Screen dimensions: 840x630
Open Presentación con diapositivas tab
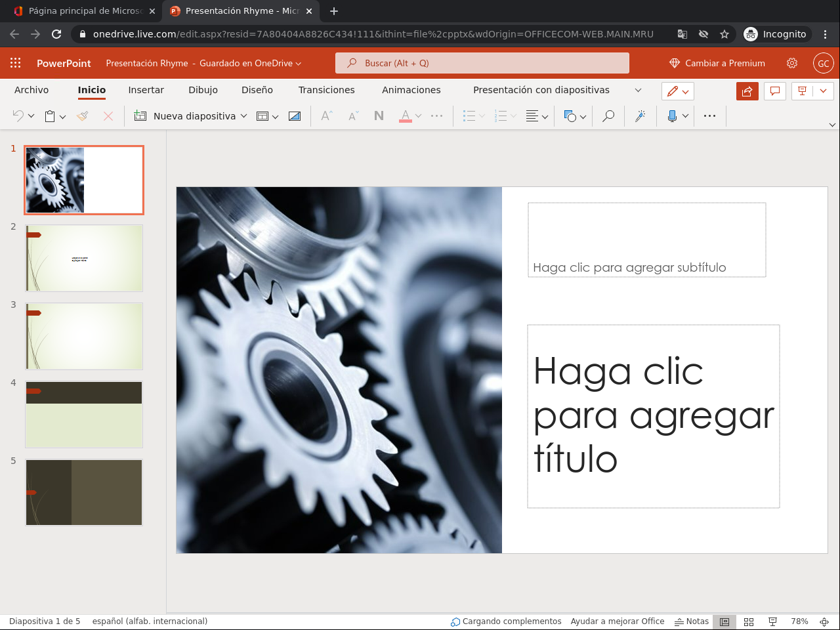(x=541, y=90)
